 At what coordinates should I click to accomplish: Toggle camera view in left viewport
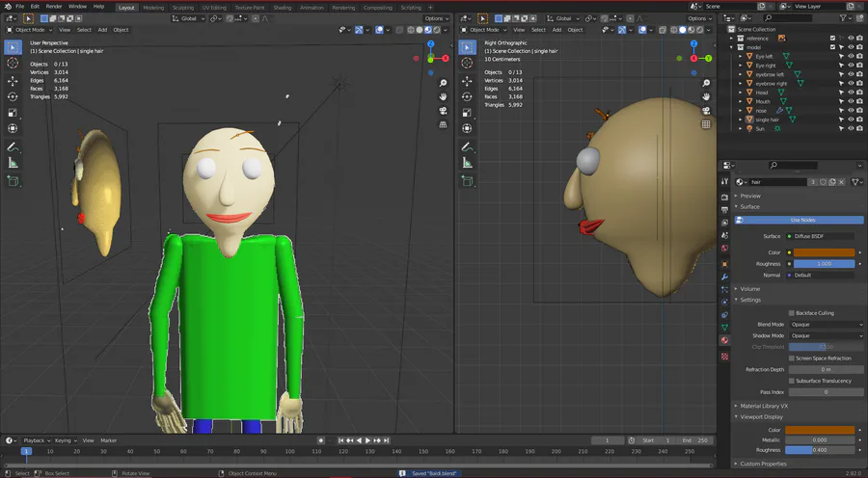[443, 111]
